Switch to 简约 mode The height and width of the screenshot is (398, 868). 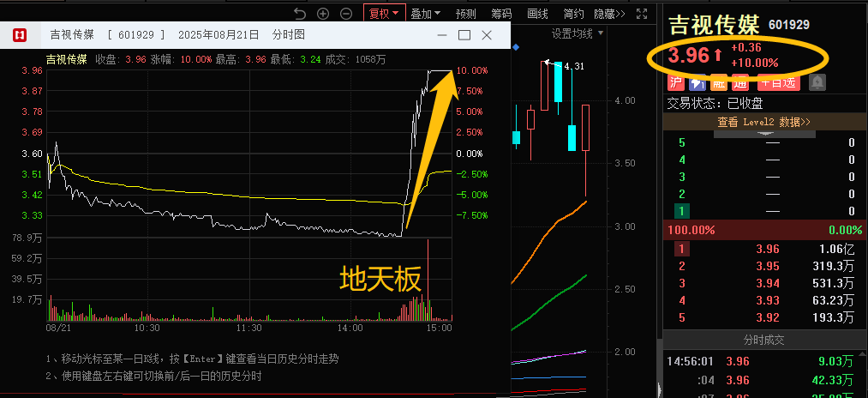coord(573,14)
